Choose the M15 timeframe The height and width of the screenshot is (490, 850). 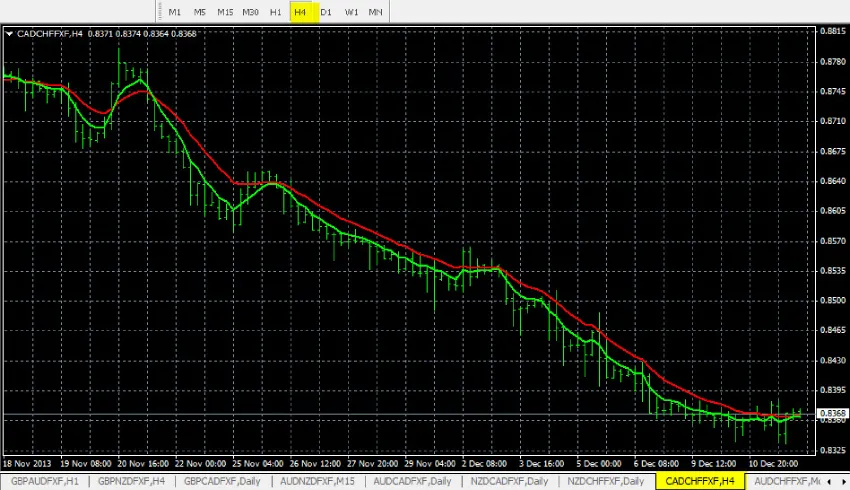coord(225,12)
